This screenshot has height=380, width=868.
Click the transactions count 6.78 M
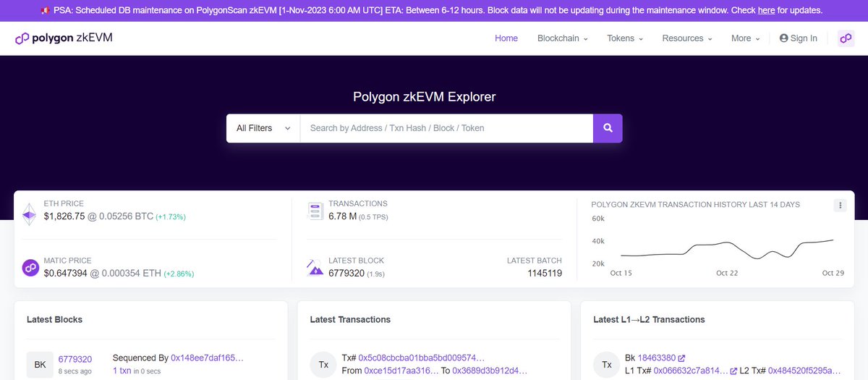pyautogui.click(x=342, y=216)
